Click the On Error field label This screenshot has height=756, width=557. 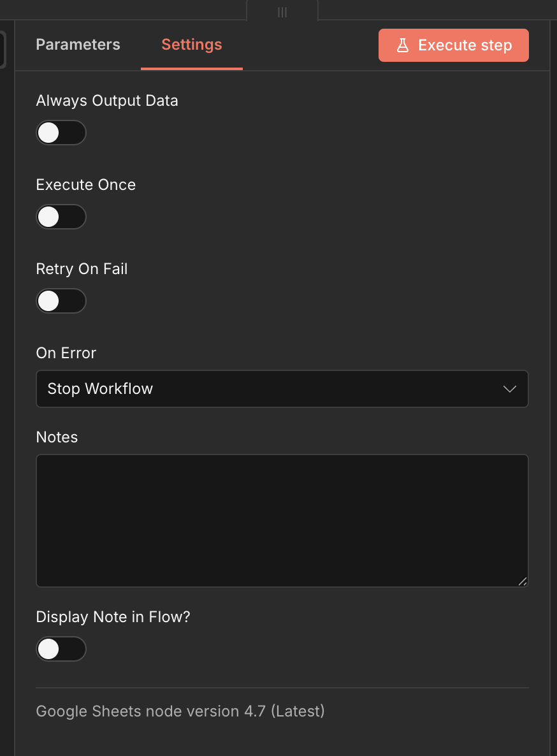[x=66, y=353]
